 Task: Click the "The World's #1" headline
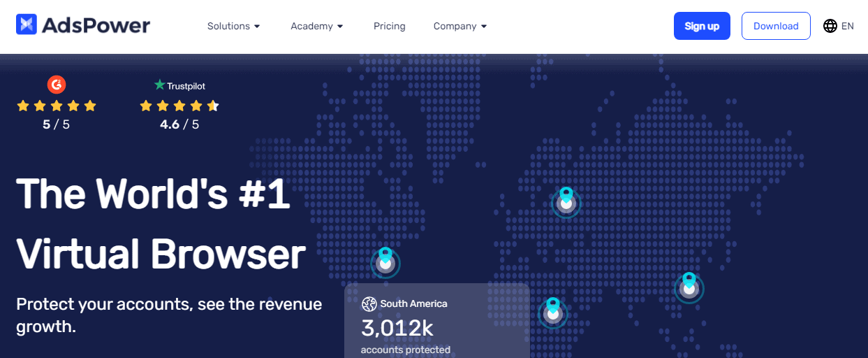153,194
